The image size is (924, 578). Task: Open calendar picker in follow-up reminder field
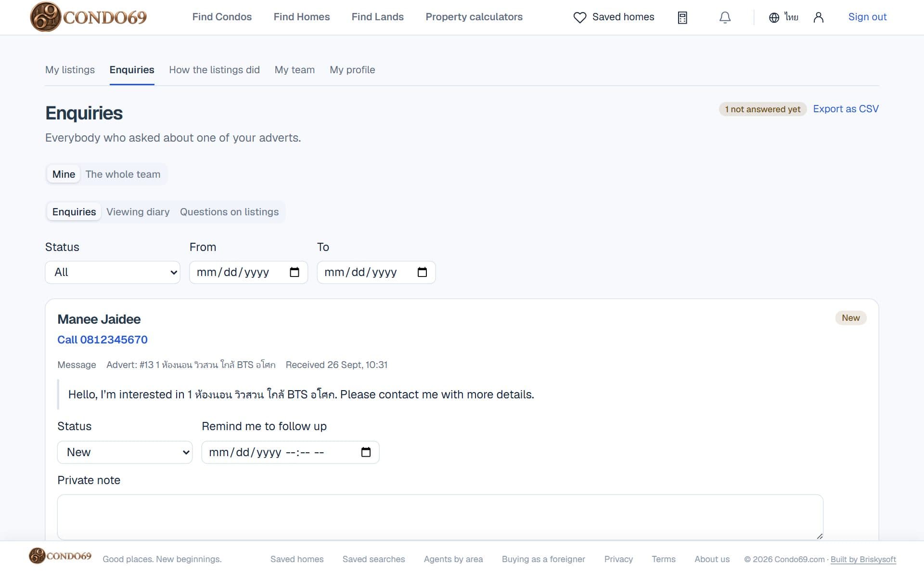[x=366, y=452]
